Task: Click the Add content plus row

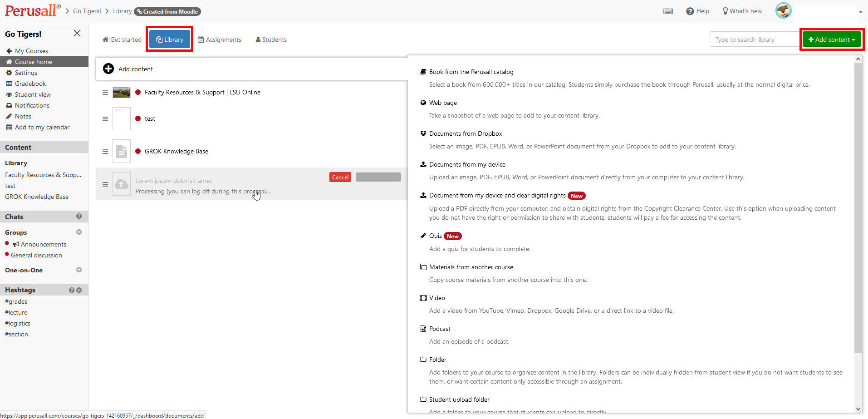Action: click(x=252, y=69)
